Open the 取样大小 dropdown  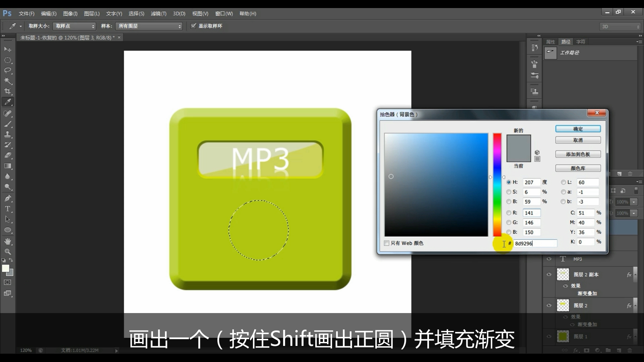[74, 26]
